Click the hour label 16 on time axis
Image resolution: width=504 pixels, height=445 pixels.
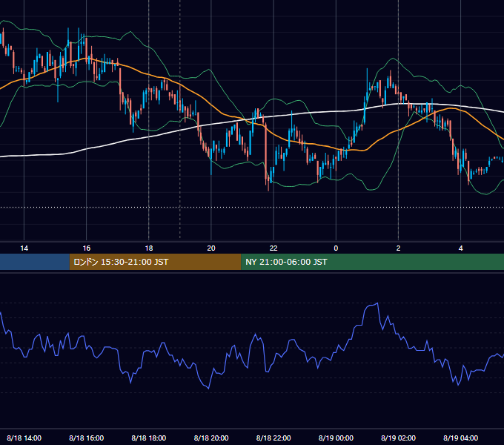tap(87, 248)
